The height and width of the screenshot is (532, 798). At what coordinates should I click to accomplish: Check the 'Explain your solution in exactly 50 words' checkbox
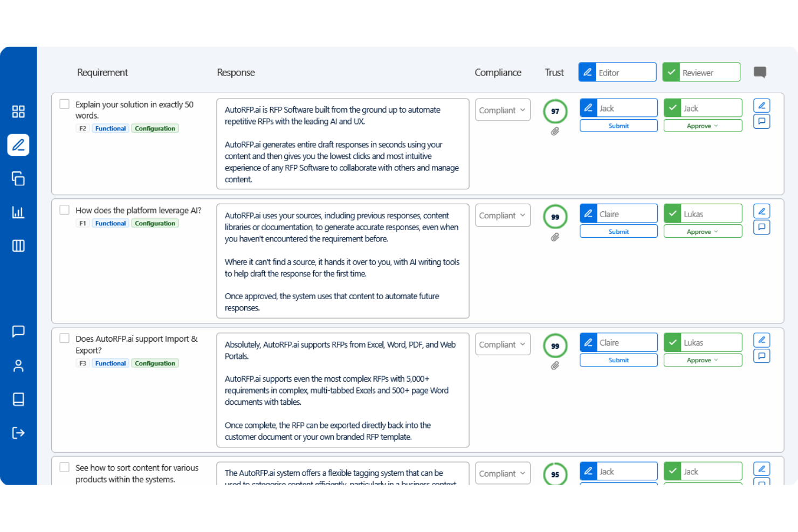[65, 104]
